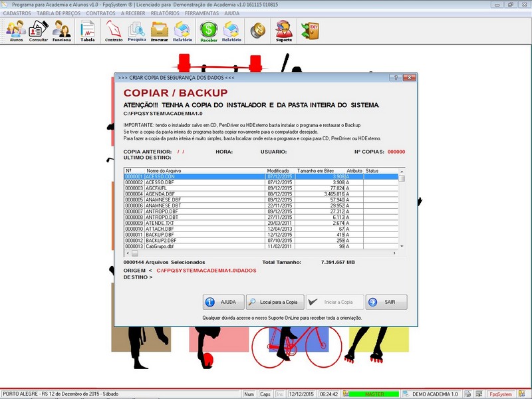Click the DEMO ACADEMIA 1.0 status text
This screenshot has height=399, width=532.
435,394
